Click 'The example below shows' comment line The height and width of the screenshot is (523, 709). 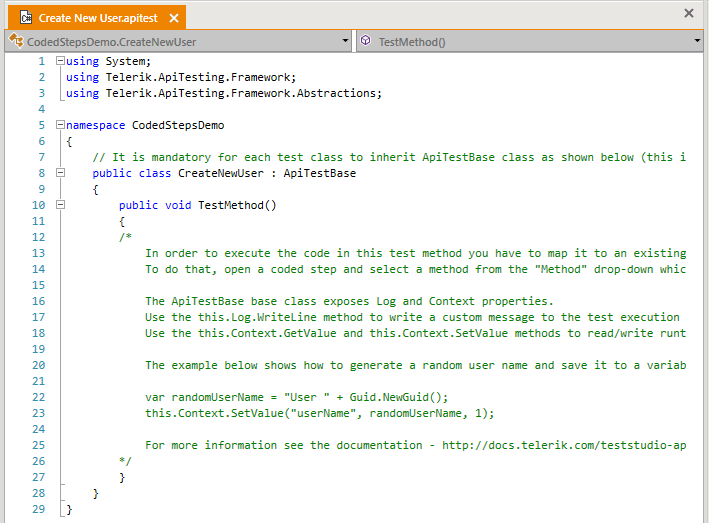[x=416, y=365]
